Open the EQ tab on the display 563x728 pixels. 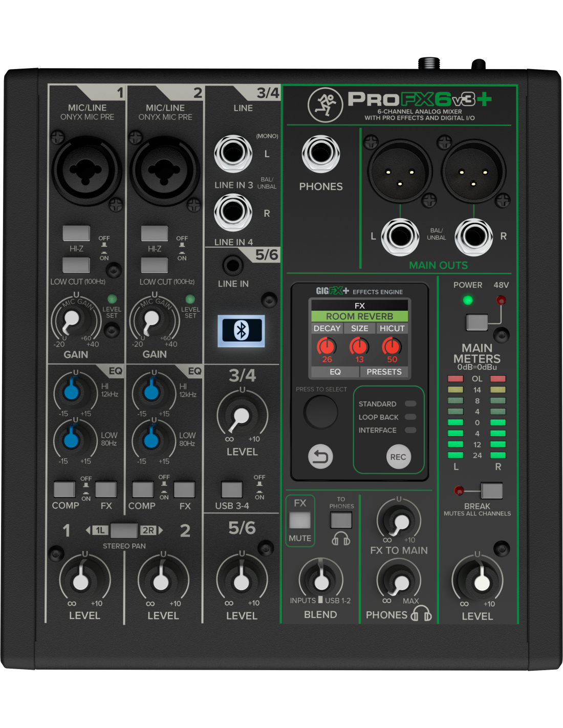click(x=335, y=372)
